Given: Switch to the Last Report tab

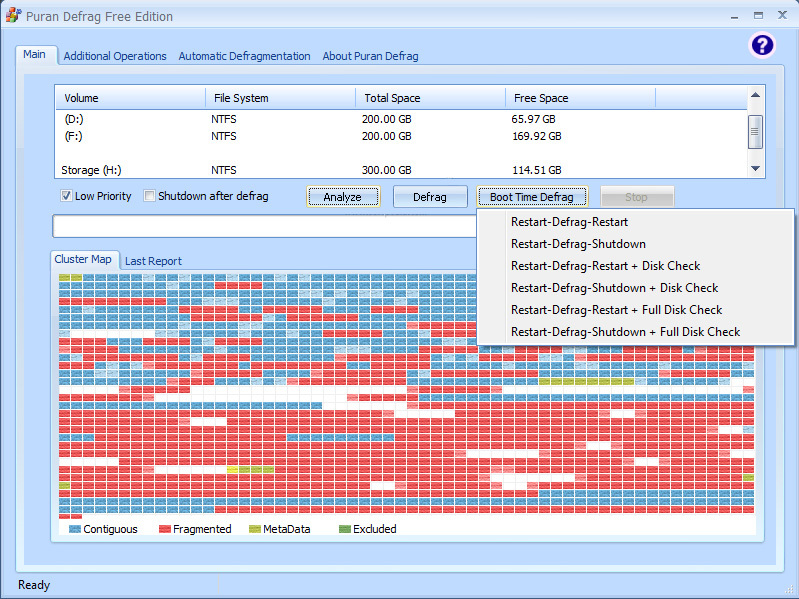Looking at the screenshot, I should 153,261.
